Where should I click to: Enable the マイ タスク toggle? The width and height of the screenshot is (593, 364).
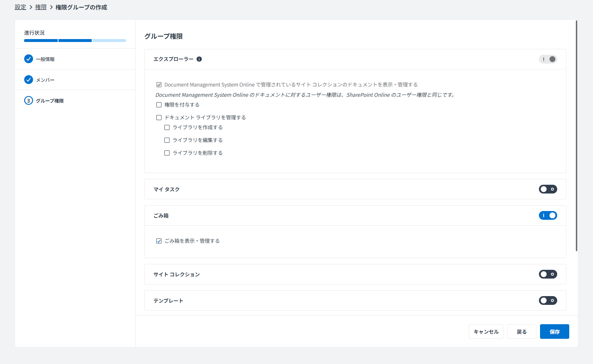tap(548, 189)
